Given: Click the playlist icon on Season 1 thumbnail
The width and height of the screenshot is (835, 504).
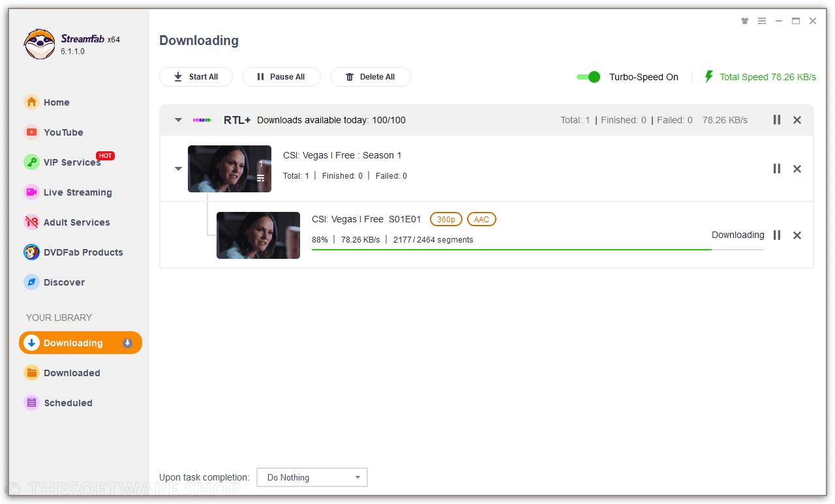Looking at the screenshot, I should coord(260,178).
